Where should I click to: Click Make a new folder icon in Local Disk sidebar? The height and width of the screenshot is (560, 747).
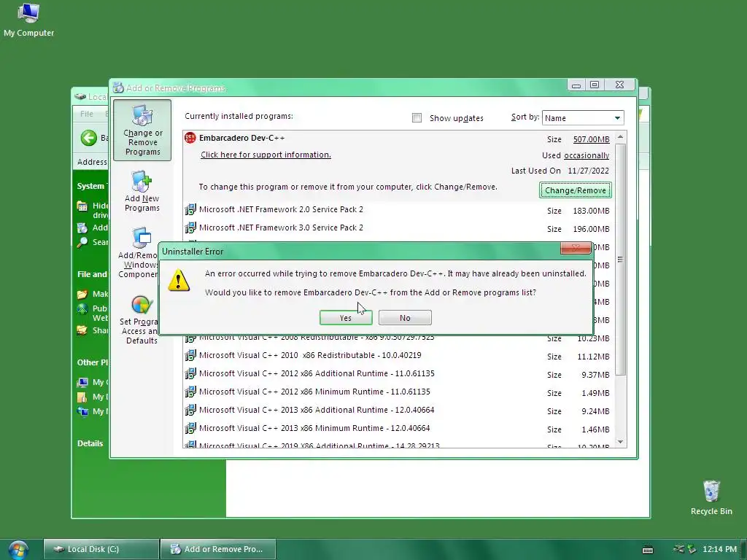point(82,295)
